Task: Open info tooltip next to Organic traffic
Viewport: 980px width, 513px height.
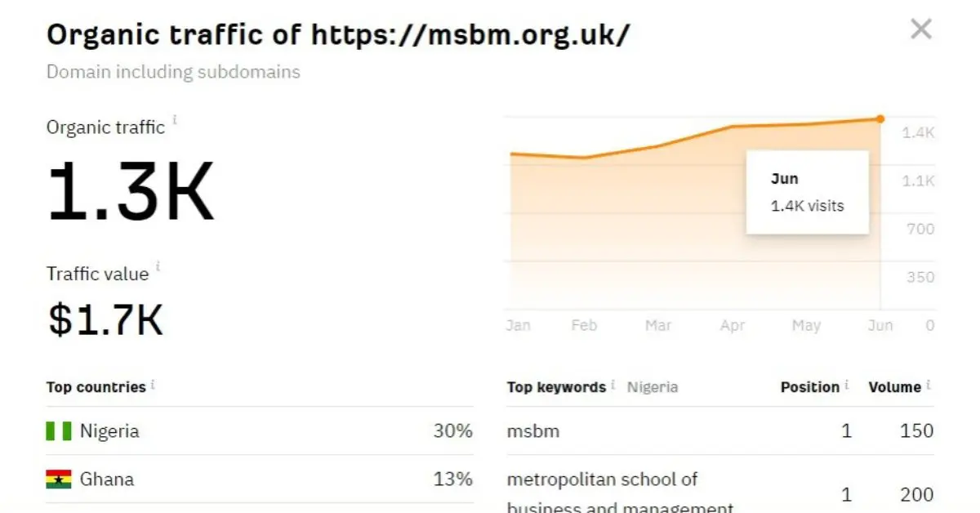Action: pos(175,121)
